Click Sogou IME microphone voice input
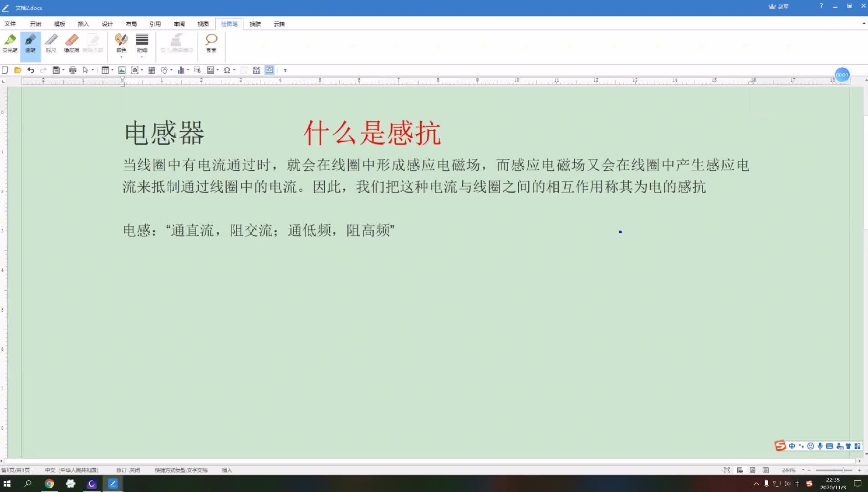This screenshot has width=868, height=492. (x=820, y=446)
